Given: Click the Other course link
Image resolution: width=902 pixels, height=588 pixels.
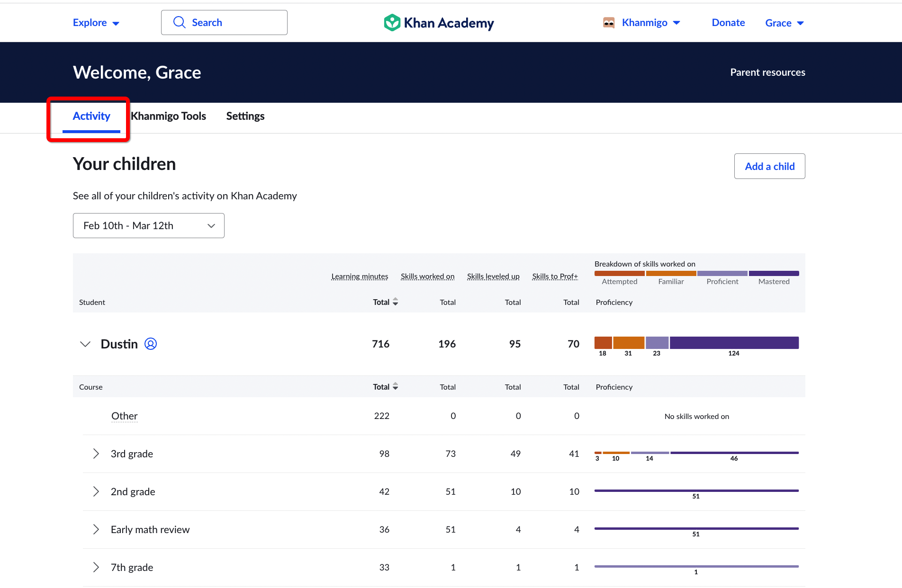Looking at the screenshot, I should 124,416.
